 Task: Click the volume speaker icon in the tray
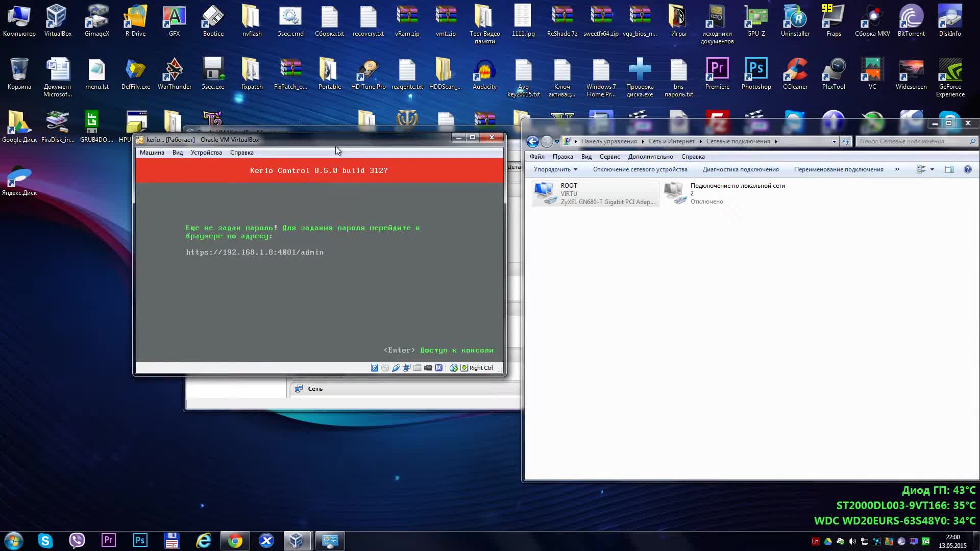852,541
